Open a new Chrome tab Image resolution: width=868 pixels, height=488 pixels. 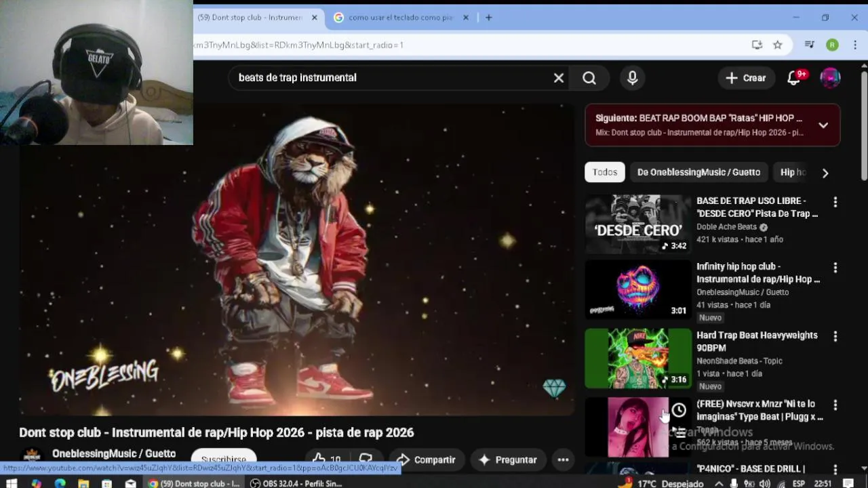click(488, 18)
